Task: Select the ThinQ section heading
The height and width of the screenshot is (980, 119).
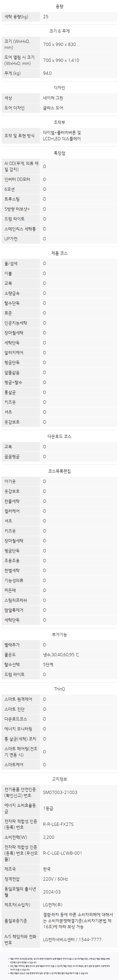Action: [x=59, y=689]
